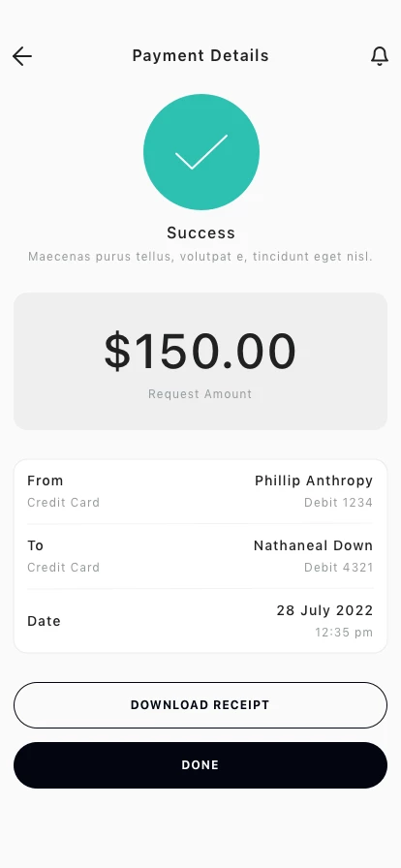The width and height of the screenshot is (401, 868).
Task: Tap the 12:35 pm time
Action: [x=344, y=633]
